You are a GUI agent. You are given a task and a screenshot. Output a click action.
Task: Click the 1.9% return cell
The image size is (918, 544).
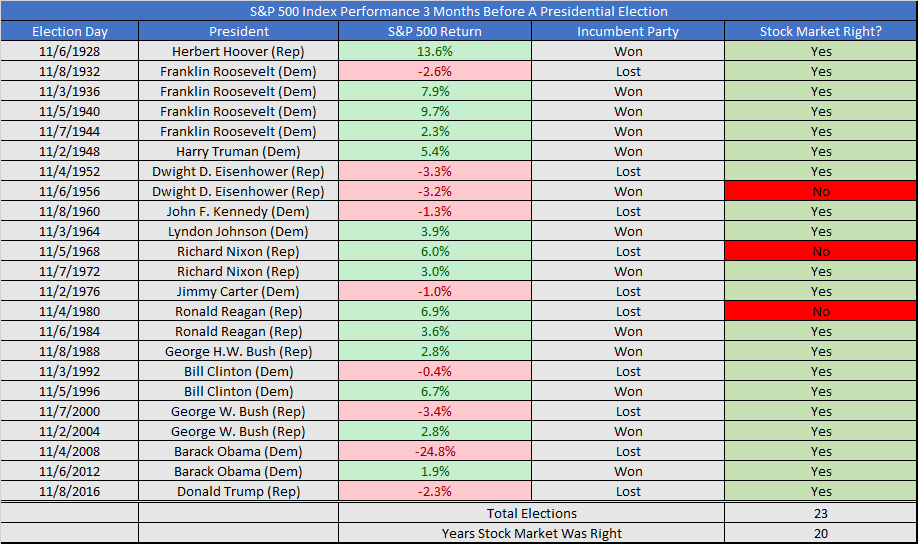pos(434,471)
